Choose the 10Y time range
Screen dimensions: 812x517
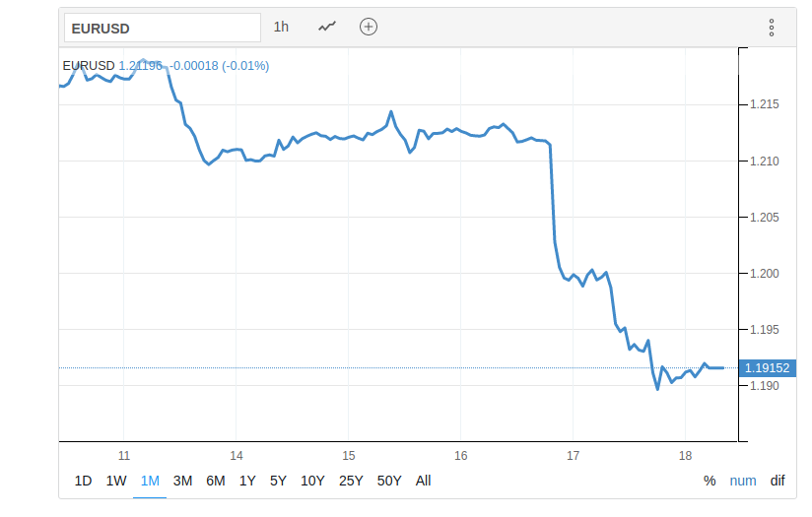pyautogui.click(x=312, y=481)
